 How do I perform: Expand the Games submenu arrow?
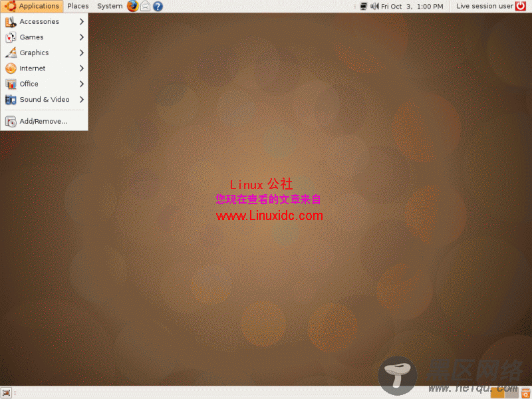click(x=81, y=37)
